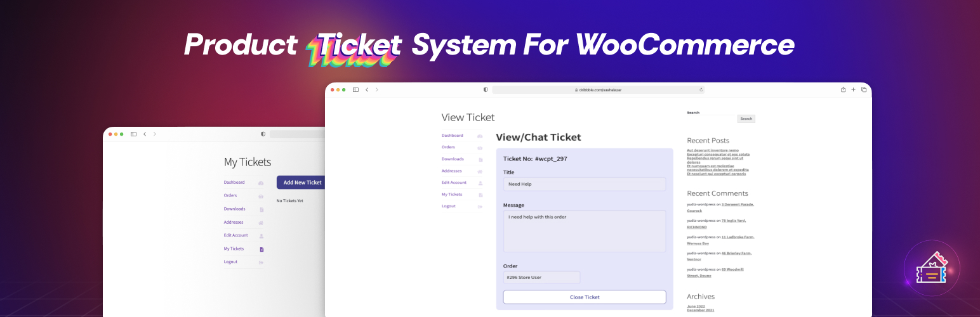
Task: Click Downloads file icon in My Tickets window
Action: click(x=262, y=210)
